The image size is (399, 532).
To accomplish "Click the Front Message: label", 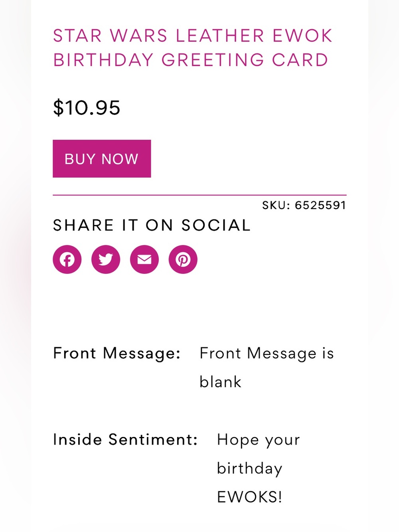I will click(117, 353).
